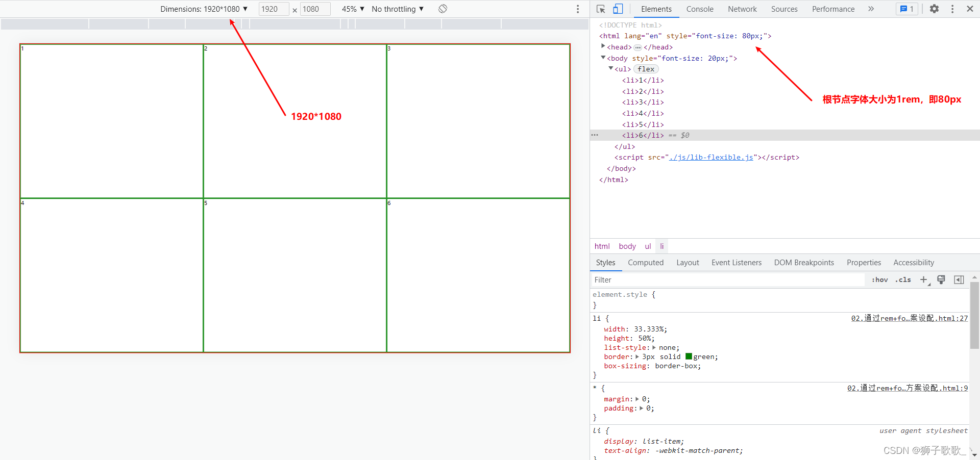Image resolution: width=980 pixels, height=460 pixels.
Task: Show more DevTools tabs chevron
Action: point(871,9)
